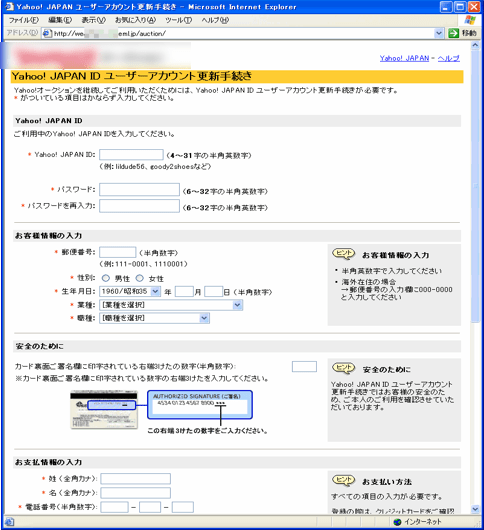Click the Windows flag logo icon
The width and height of the screenshot is (484, 530).
click(x=470, y=20)
